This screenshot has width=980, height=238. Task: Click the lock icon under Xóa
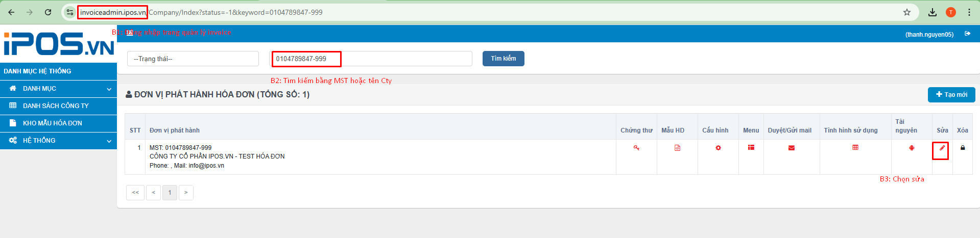tap(963, 148)
